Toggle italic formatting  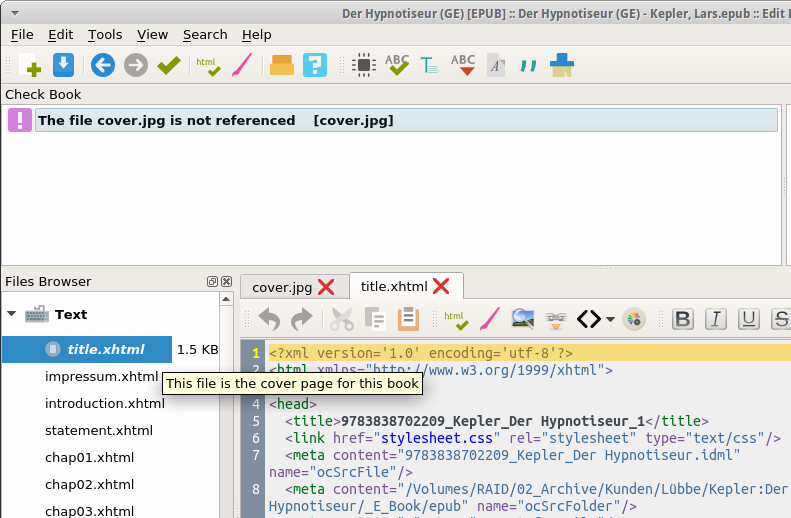click(715, 319)
